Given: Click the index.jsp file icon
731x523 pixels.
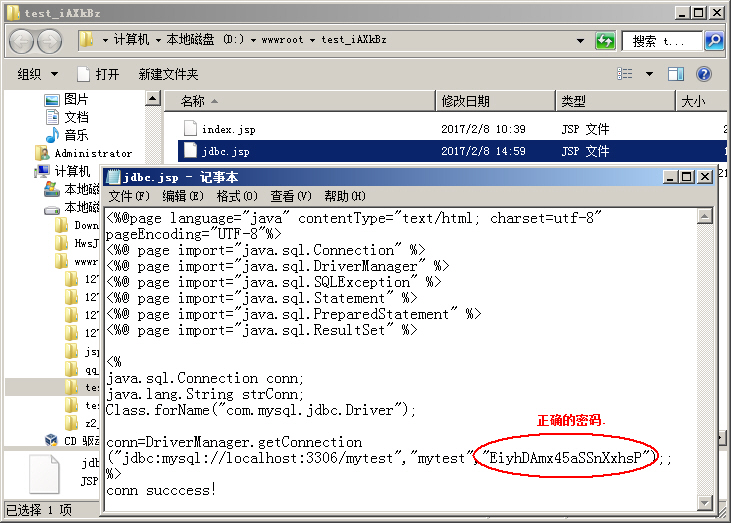Looking at the screenshot, I should (x=190, y=128).
